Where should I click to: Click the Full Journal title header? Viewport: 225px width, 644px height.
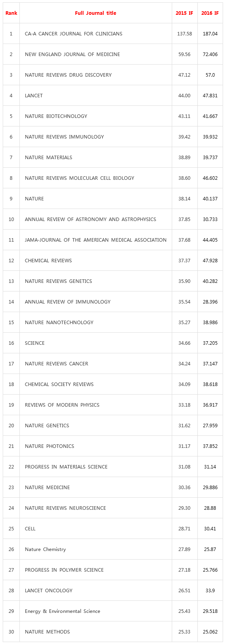96,13
